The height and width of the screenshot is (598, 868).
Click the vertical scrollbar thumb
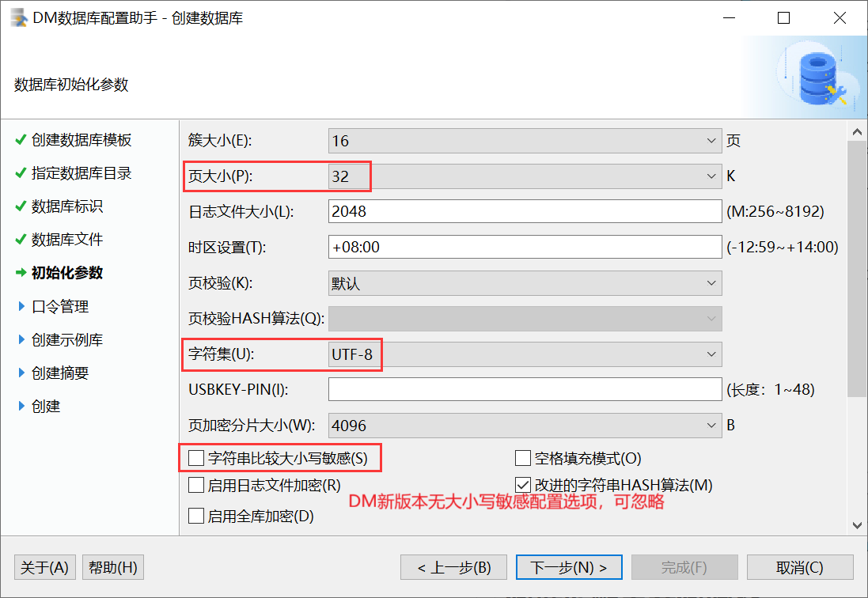tap(857, 268)
